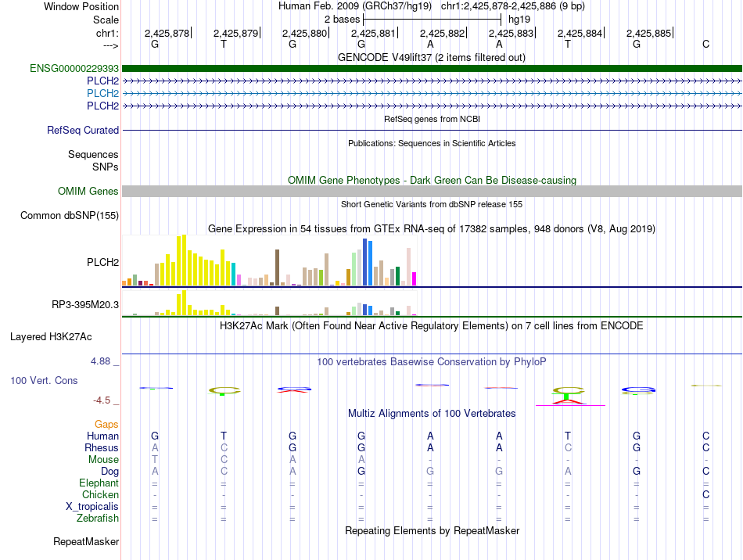The width and height of the screenshot is (743, 560).
Task: Click the green ENSG00000229393 gene bar
Action: coord(432,69)
